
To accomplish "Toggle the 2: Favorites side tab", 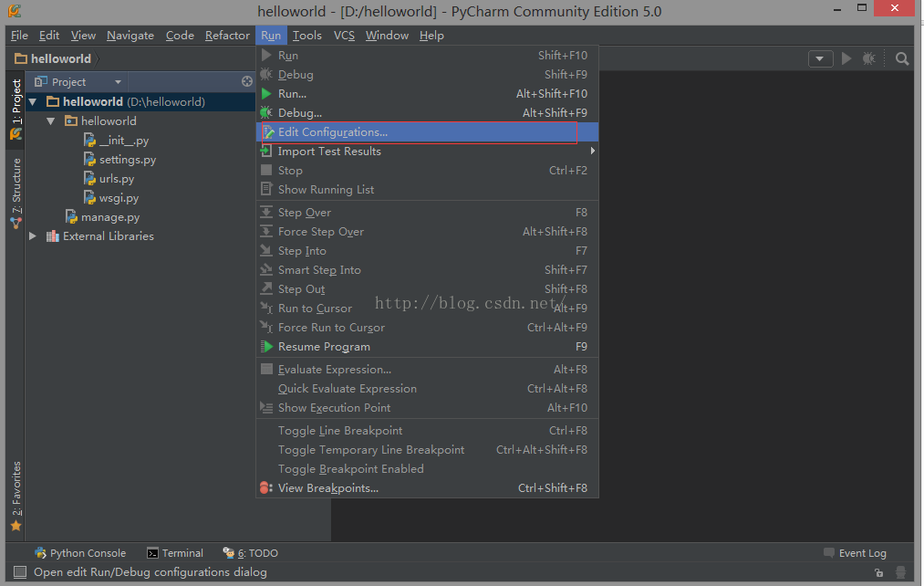I will coord(16,497).
